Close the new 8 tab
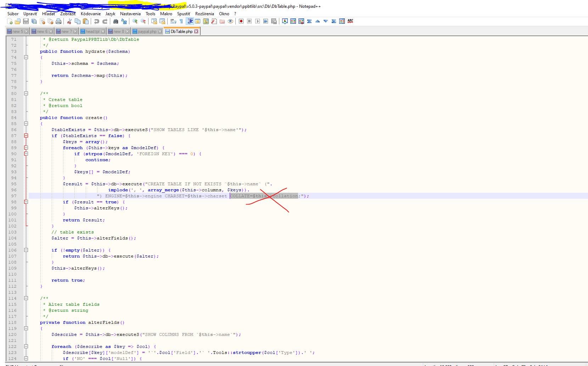Image resolution: width=588 pixels, height=366 pixels. 127,32
